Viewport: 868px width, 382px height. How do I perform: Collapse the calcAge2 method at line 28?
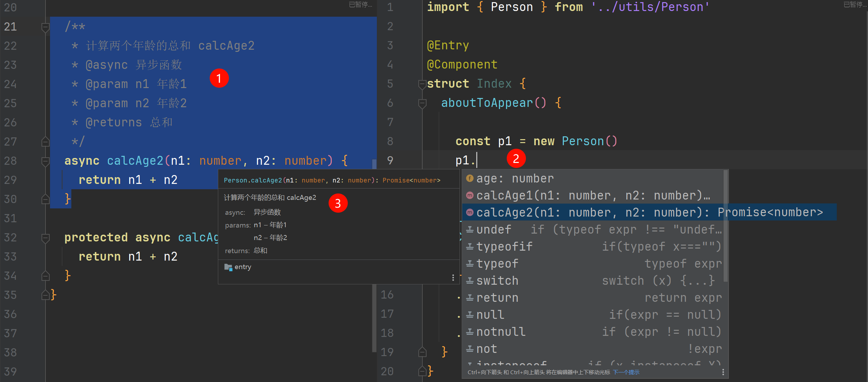pos(45,161)
